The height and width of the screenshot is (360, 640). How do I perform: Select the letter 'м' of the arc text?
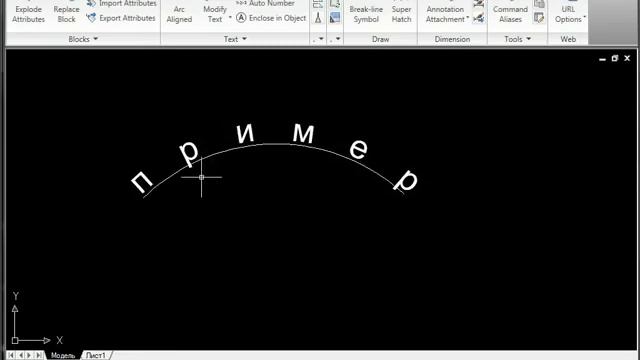(303, 133)
